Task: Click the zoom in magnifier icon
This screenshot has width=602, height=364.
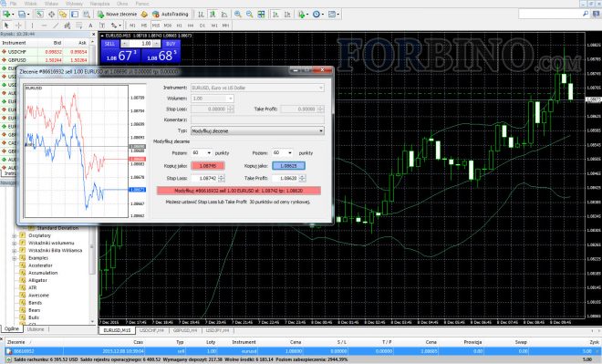Action: [238, 15]
